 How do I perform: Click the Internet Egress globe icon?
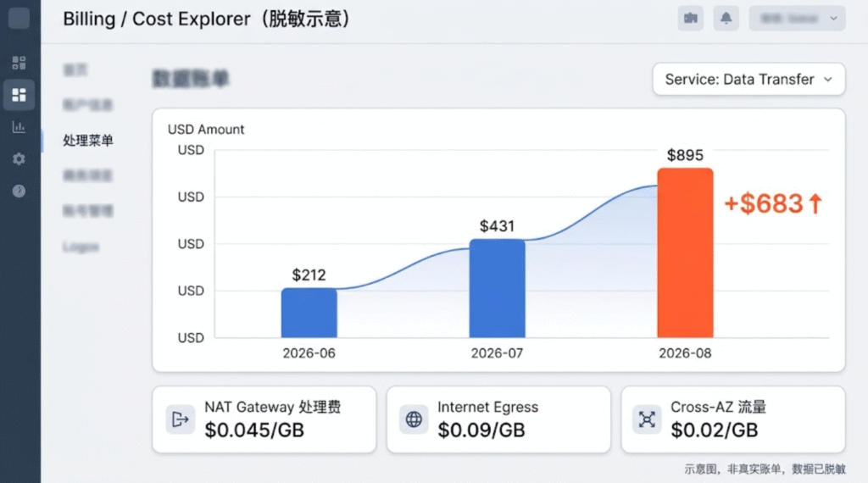tap(414, 419)
